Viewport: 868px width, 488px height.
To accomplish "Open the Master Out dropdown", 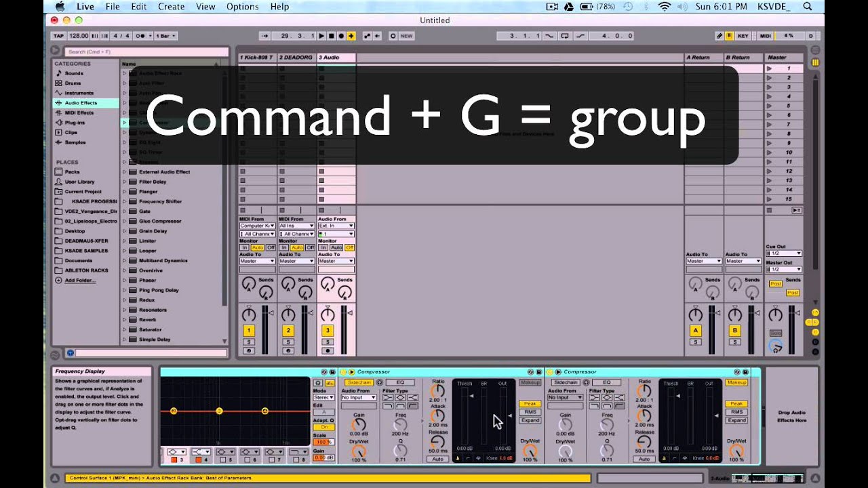I will pos(785,270).
